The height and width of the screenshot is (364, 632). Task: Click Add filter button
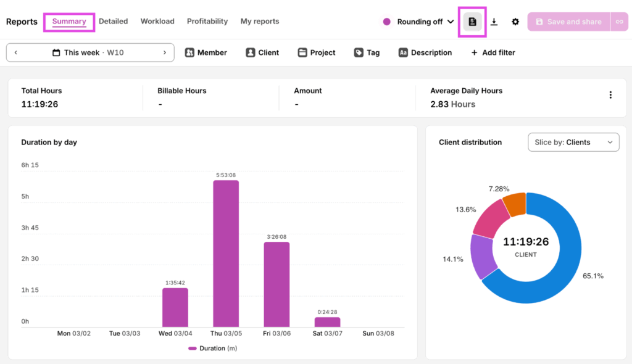click(493, 52)
